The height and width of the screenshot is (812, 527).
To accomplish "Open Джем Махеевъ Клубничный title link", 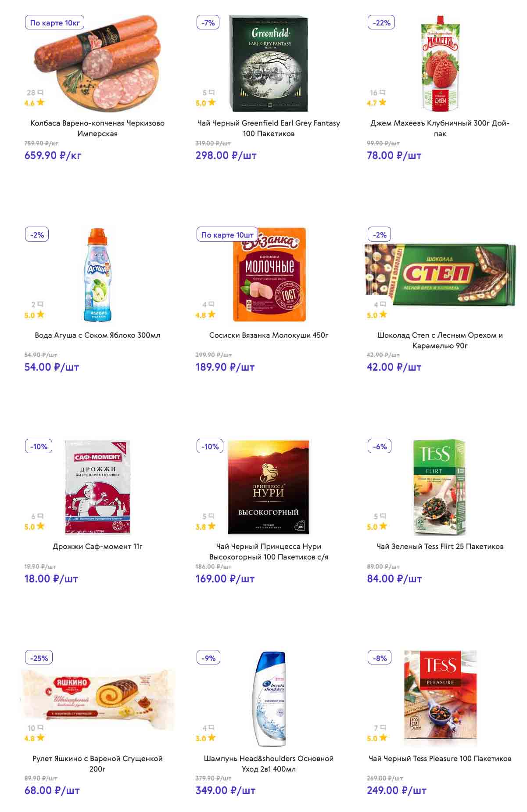I will click(x=440, y=128).
